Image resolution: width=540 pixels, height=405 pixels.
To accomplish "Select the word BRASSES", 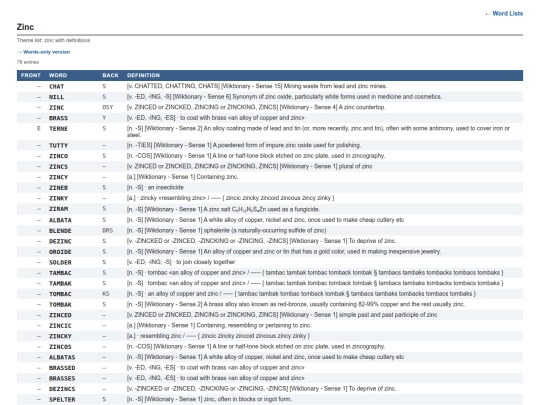I will pos(62,378).
